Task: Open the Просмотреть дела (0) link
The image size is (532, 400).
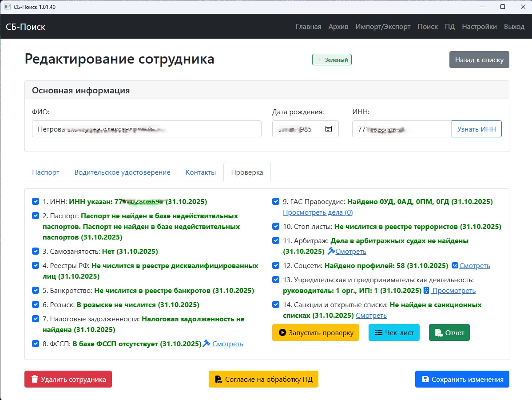Action: click(318, 212)
